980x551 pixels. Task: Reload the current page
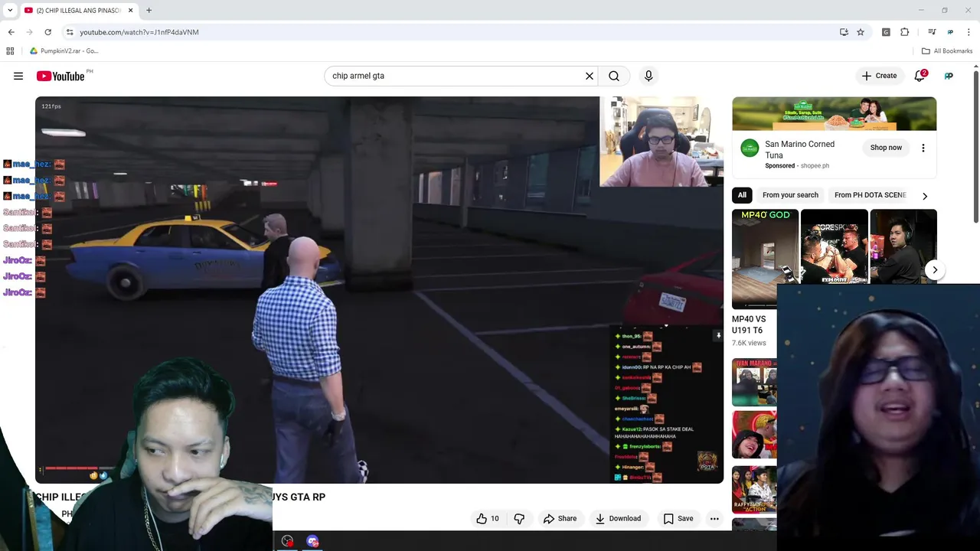pos(47,32)
